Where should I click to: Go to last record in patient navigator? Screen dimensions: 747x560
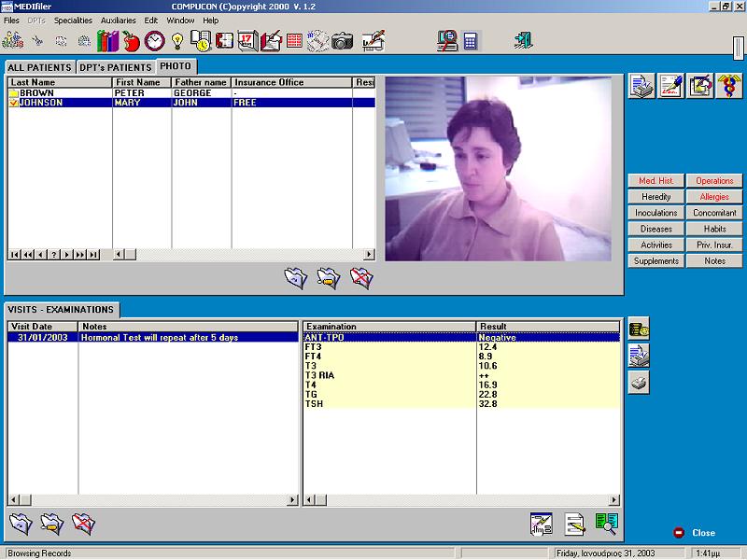(x=93, y=255)
